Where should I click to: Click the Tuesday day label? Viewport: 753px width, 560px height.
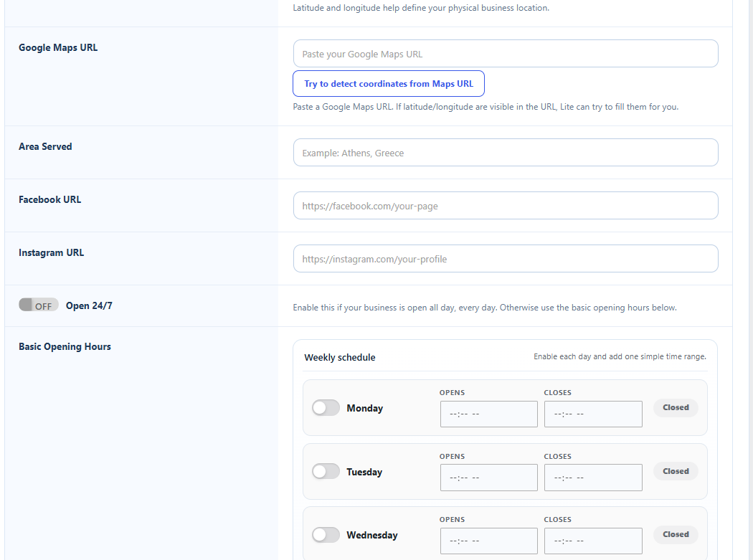pyautogui.click(x=364, y=472)
